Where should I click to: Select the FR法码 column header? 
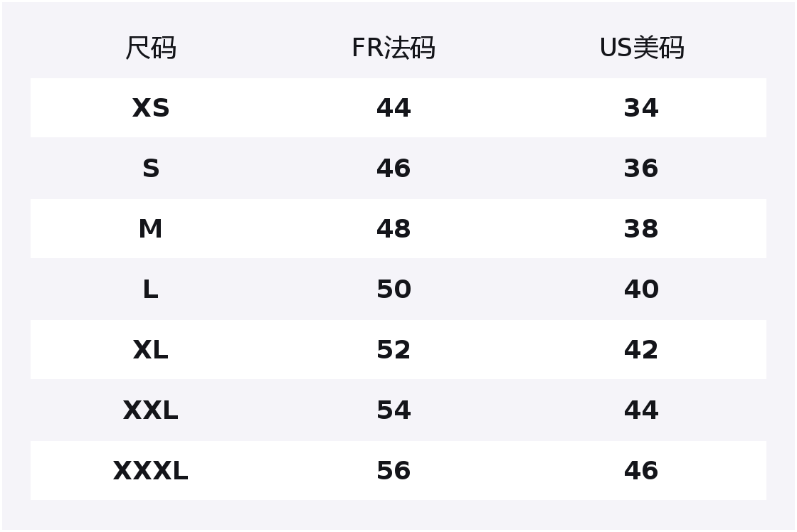[393, 48]
